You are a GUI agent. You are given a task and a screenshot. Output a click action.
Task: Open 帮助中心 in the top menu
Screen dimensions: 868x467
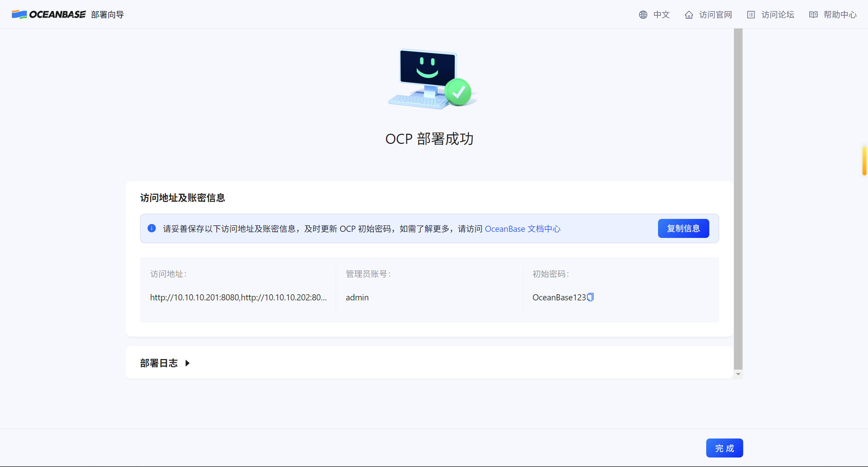point(840,15)
